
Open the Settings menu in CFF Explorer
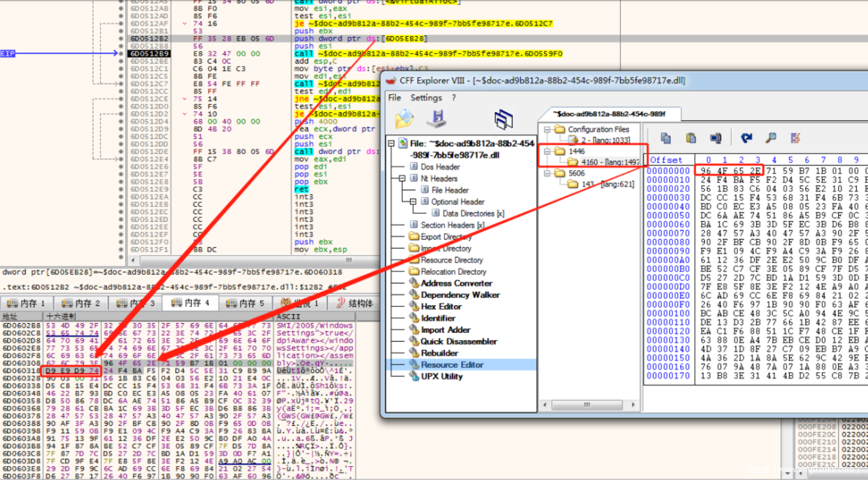click(x=426, y=98)
